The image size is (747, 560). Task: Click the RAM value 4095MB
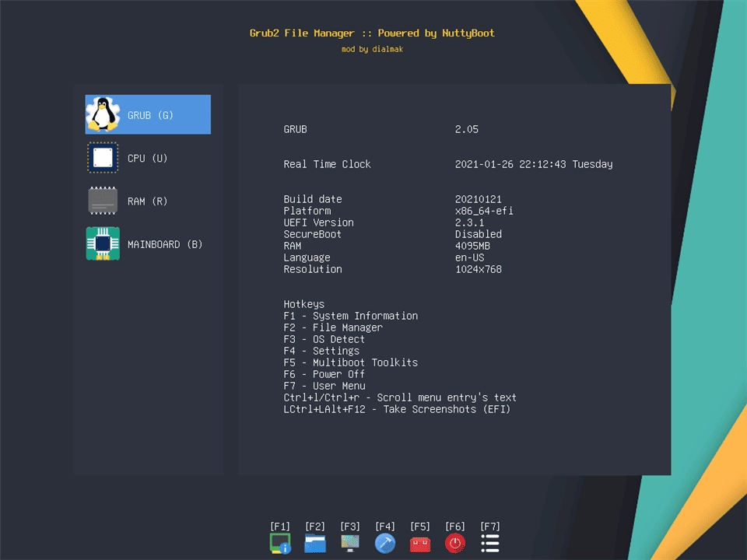(x=472, y=246)
